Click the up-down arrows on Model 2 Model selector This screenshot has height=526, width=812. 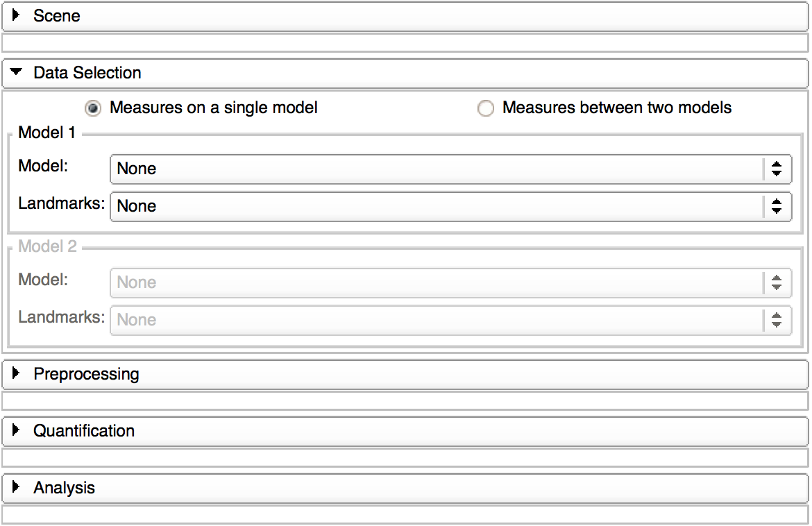pyautogui.click(x=777, y=282)
